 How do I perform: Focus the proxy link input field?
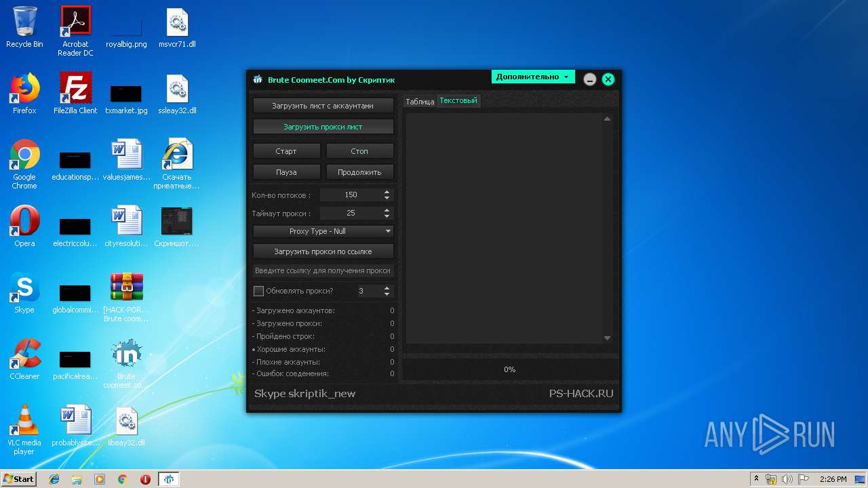(x=323, y=270)
